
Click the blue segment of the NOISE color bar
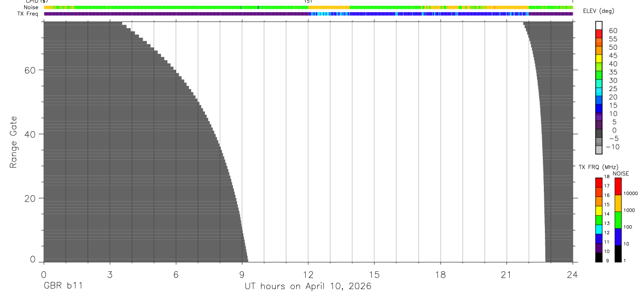(x=618, y=237)
